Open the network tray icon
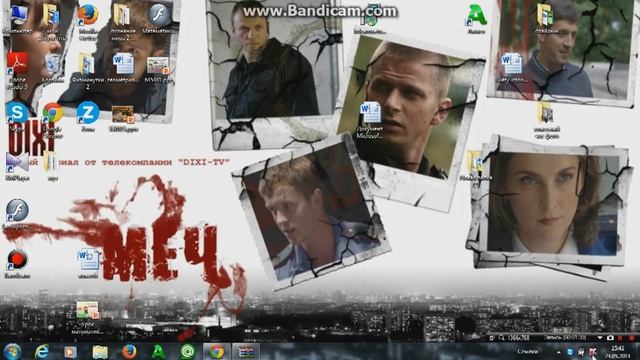This screenshot has height=360, width=640. pyautogui.click(x=581, y=352)
